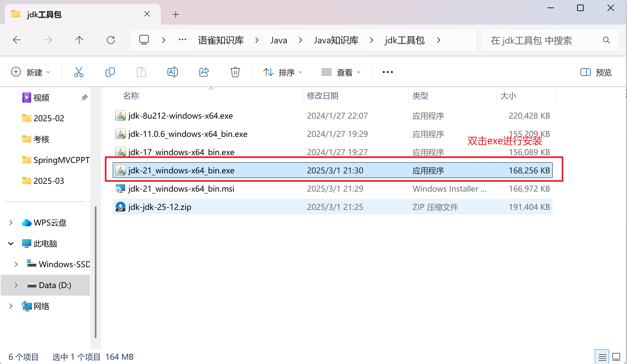This screenshot has width=627, height=364.
Task: Click the search magnifier icon
Action: 606,40
